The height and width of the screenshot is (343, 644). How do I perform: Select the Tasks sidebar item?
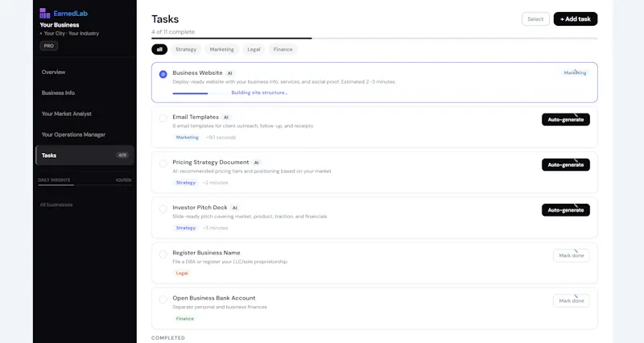[85, 155]
